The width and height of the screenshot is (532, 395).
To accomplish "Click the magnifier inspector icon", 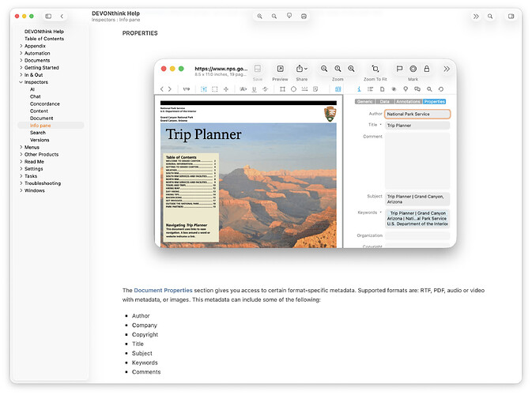I will tap(429, 89).
